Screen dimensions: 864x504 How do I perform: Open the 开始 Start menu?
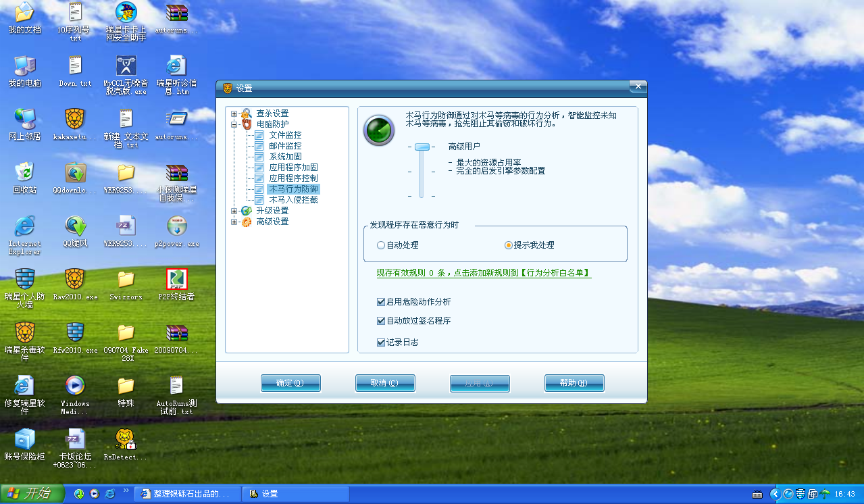tap(32, 494)
